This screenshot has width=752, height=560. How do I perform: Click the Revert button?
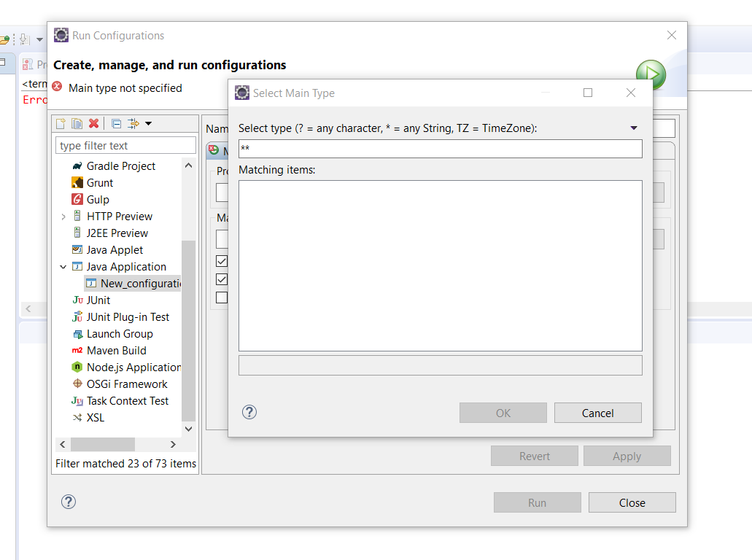click(x=534, y=456)
